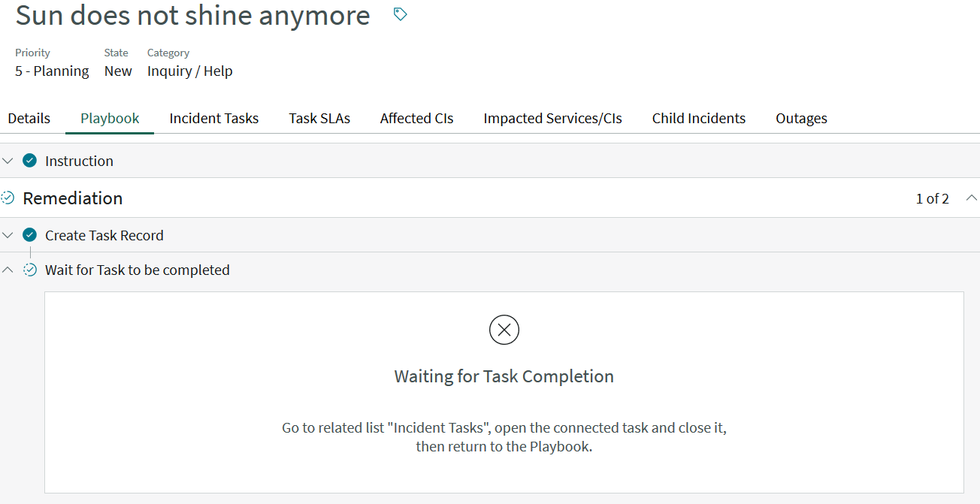
Task: Click the pending icon beside Wait for Task step
Action: point(30,269)
